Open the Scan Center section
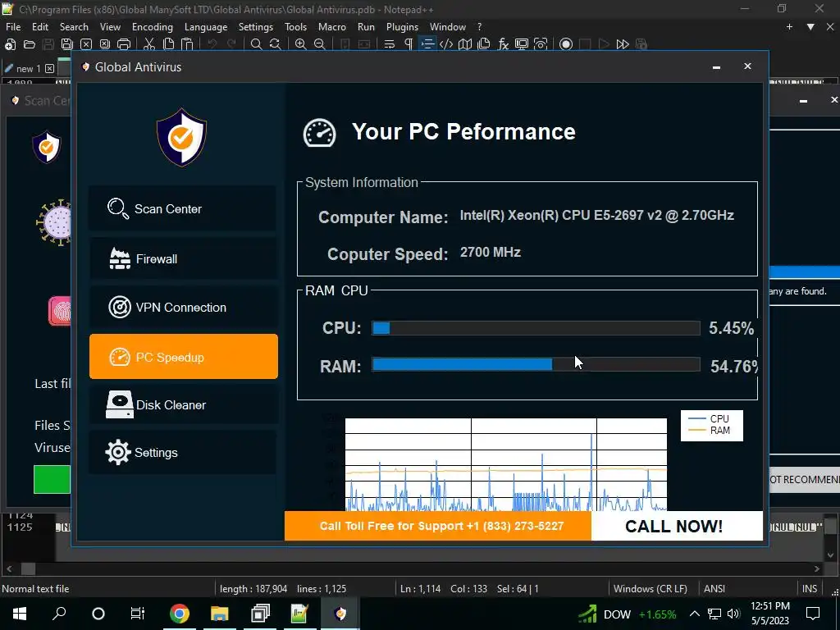Viewport: 840px width, 630px height. click(x=183, y=208)
